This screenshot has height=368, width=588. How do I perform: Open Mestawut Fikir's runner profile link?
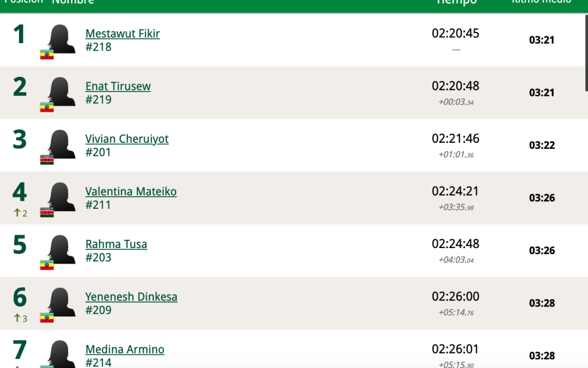pyautogui.click(x=122, y=34)
